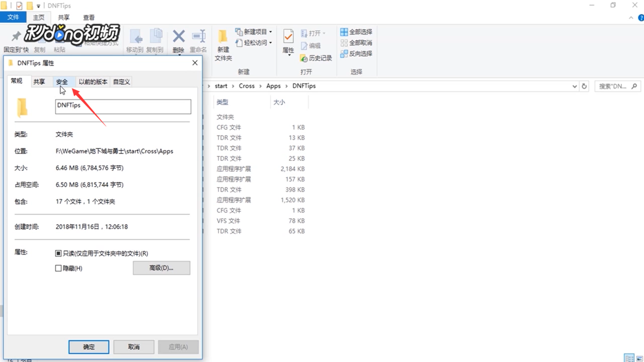Switch to details view icon at bottom right

point(628,357)
